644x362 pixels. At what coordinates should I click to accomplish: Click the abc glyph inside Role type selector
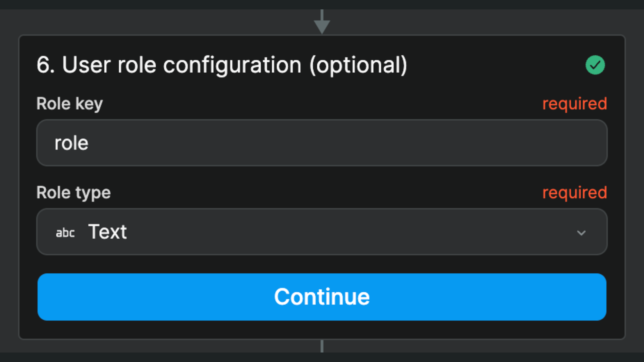pos(65,232)
